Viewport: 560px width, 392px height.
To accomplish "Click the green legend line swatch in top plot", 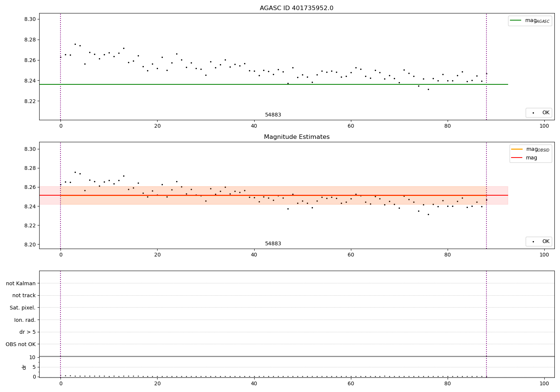I will pyautogui.click(x=516, y=21).
